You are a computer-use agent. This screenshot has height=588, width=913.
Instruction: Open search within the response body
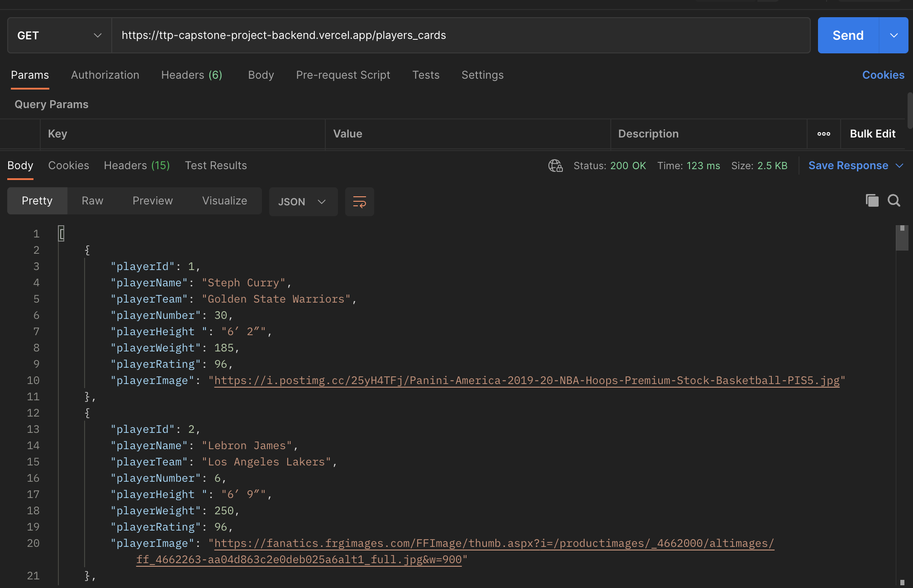(894, 200)
